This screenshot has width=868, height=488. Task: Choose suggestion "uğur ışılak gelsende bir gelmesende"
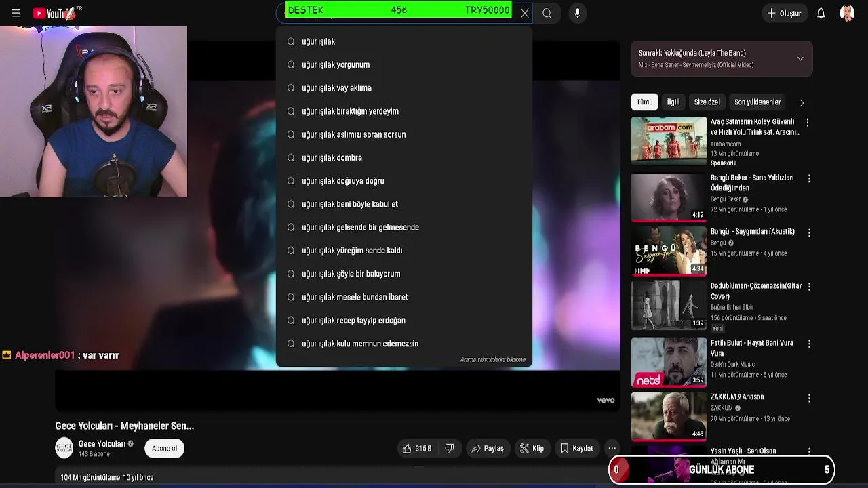[404, 227]
